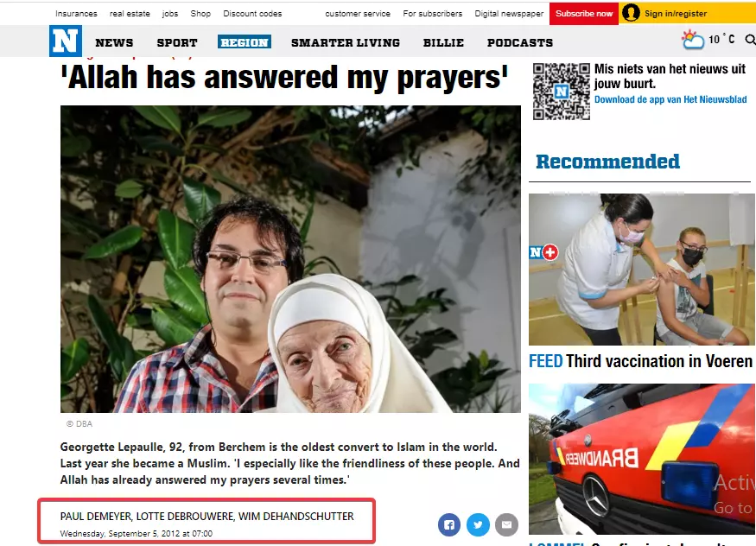Go to SMARTER LIVING section

pos(346,43)
